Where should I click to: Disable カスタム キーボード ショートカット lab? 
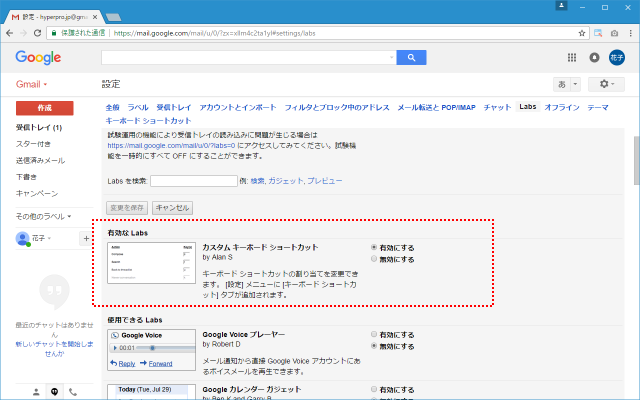[x=373, y=259]
